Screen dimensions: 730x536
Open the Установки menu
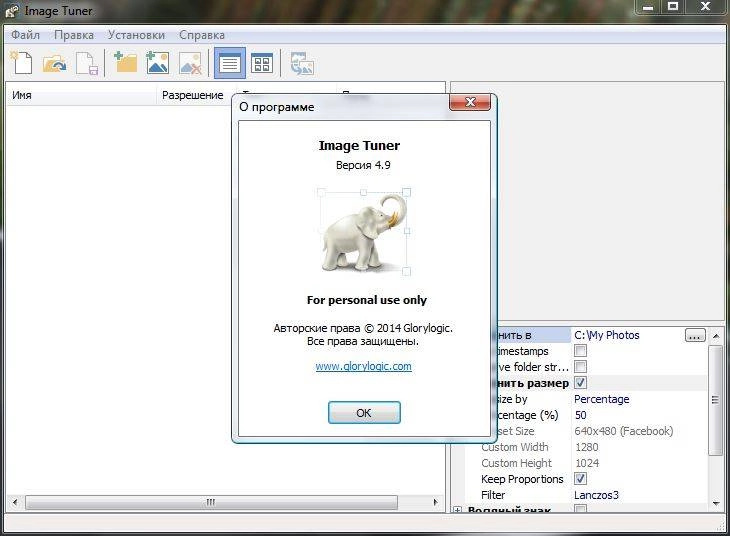pyautogui.click(x=136, y=35)
